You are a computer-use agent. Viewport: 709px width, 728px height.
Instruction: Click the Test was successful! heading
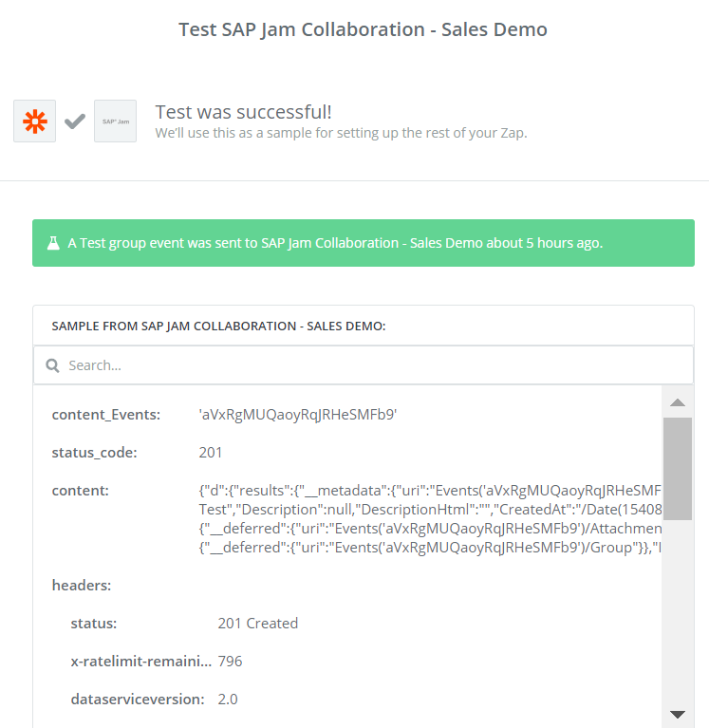coord(243,112)
